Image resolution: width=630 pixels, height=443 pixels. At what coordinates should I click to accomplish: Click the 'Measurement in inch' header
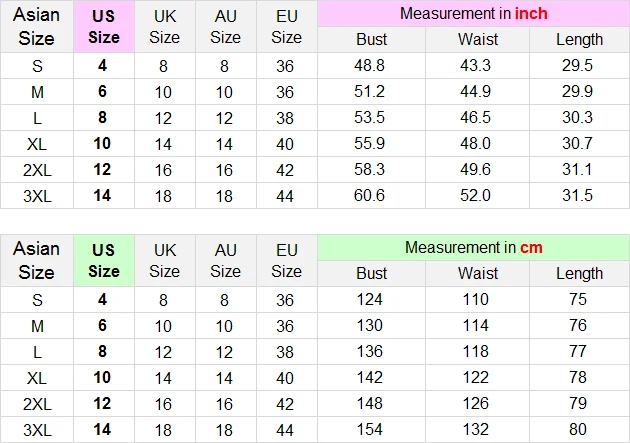(x=473, y=14)
